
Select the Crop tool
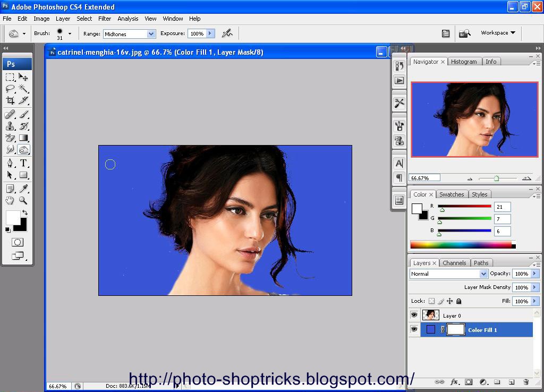(x=10, y=100)
